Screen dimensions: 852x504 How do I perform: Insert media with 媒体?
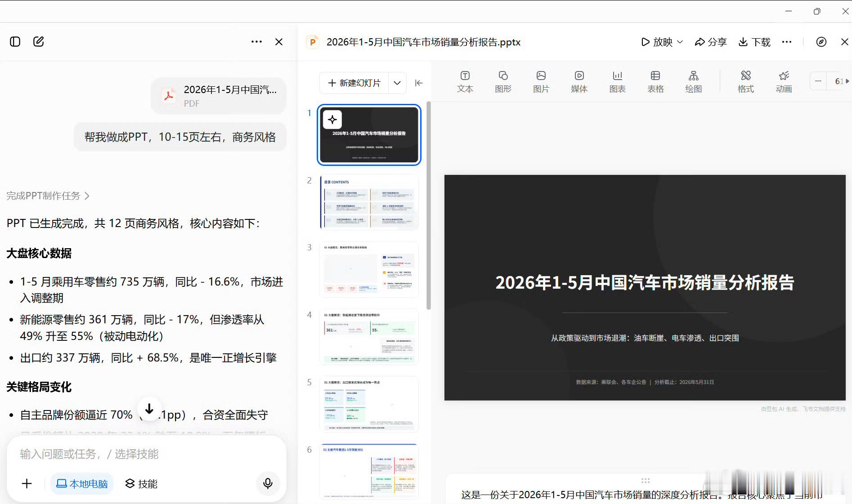pyautogui.click(x=579, y=82)
